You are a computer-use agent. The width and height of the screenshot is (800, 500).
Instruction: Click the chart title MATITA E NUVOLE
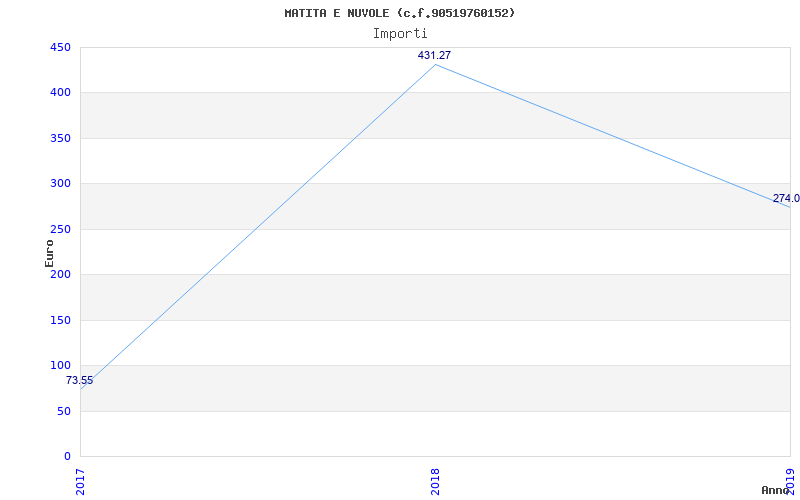399,13
